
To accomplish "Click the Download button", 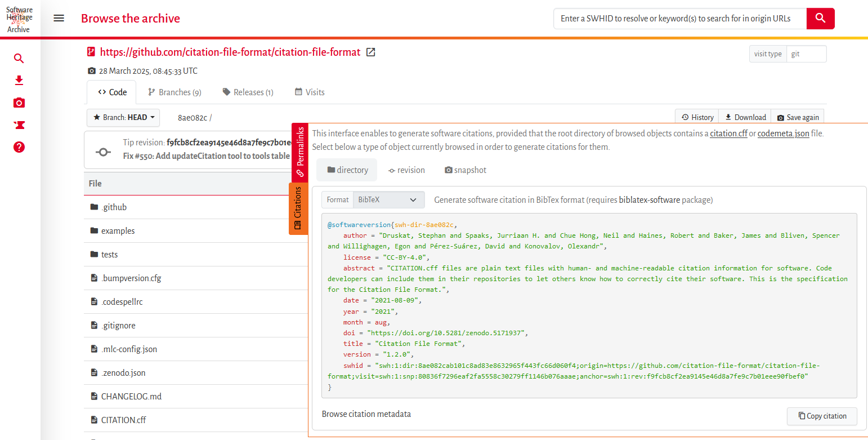I will pyautogui.click(x=745, y=117).
